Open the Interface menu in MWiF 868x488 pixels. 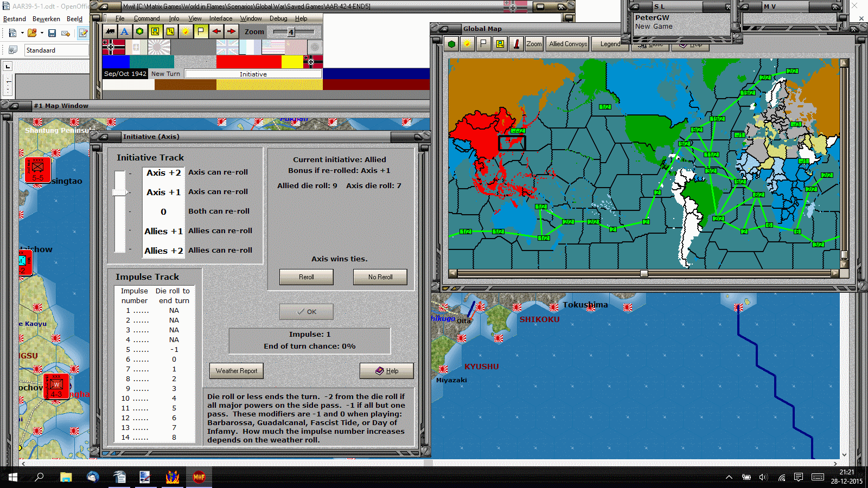point(221,18)
